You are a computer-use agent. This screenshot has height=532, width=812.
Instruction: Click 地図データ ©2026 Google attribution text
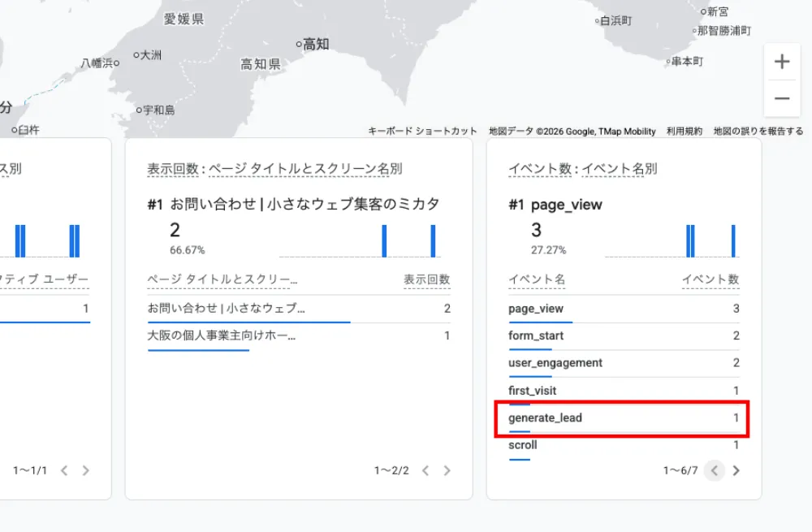(x=572, y=131)
